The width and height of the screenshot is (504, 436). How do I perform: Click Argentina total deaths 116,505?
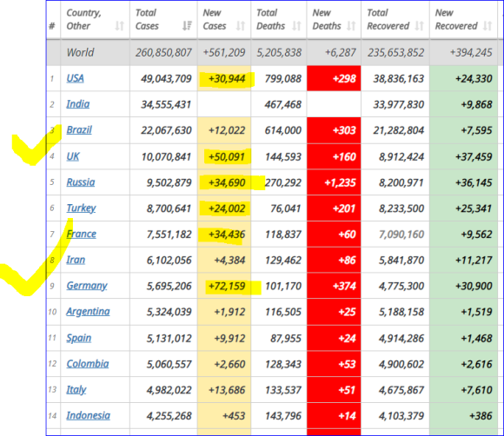tap(283, 312)
